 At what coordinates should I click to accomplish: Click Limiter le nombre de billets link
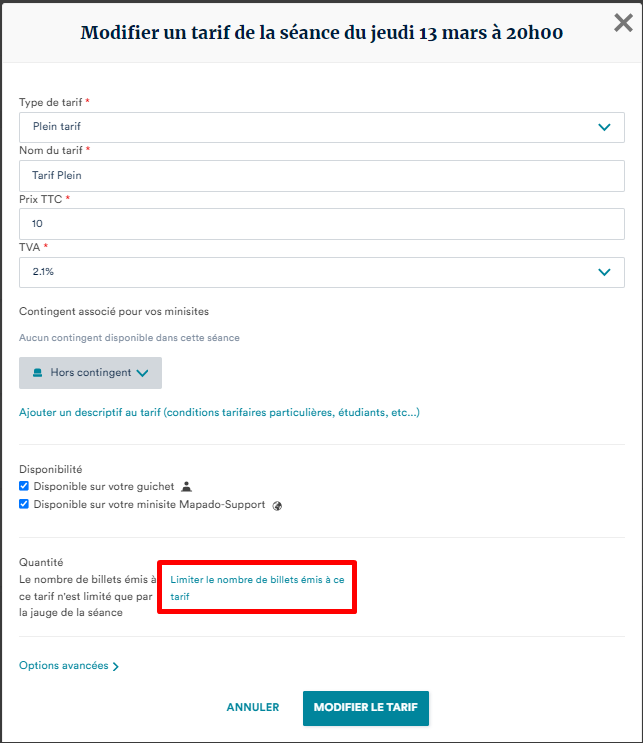click(257, 587)
